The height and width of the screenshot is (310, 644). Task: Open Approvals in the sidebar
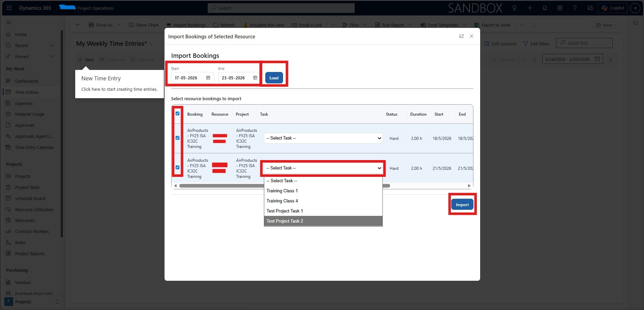tap(25, 125)
